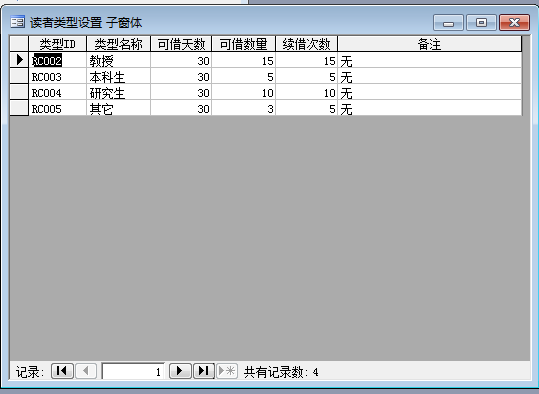Image resolution: width=539 pixels, height=394 pixels.
Task: Click 续借次数 value 5 in 其它 row
Action: [x=306, y=108]
